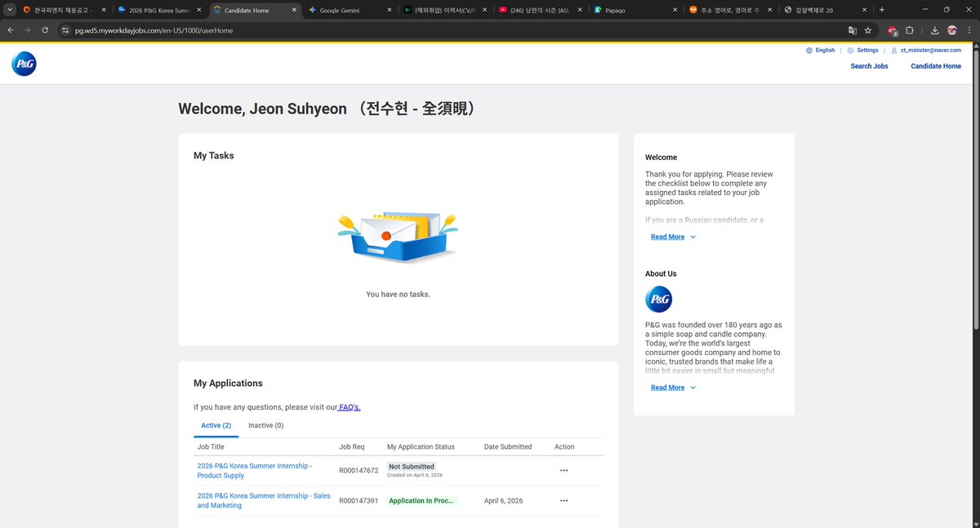Screen dimensions: 980x528
Task: Close the Papago tab
Action: coord(675,10)
